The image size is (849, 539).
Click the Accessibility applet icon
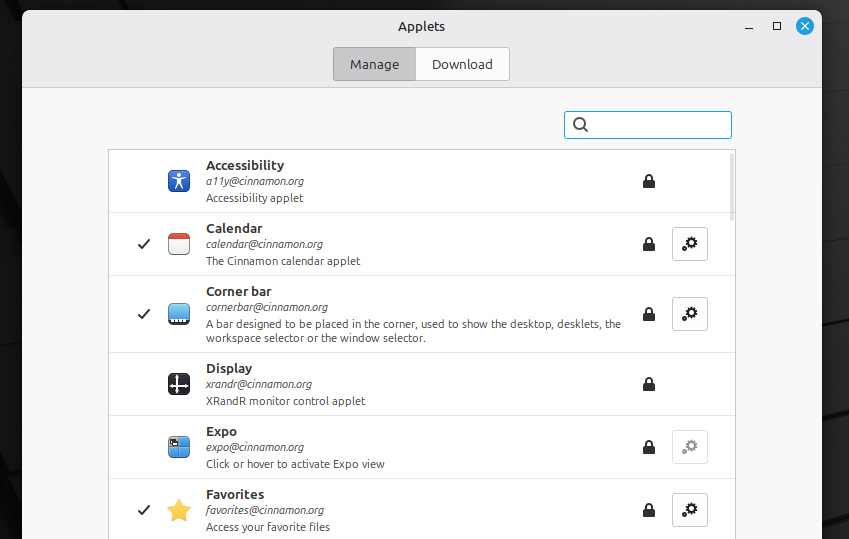[x=179, y=181]
